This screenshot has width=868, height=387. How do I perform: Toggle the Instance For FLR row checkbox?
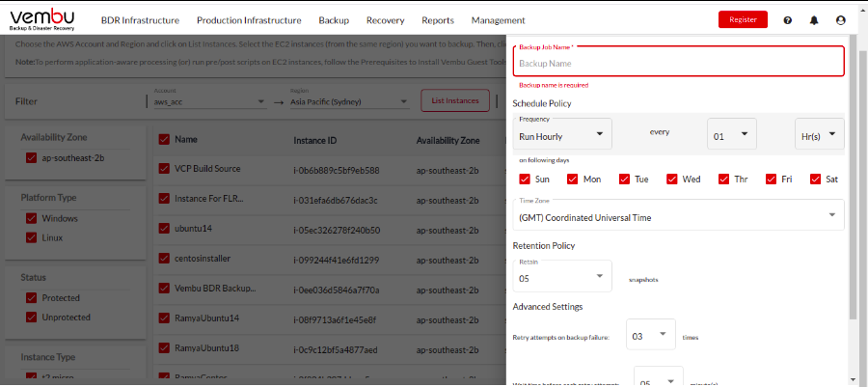(x=164, y=198)
